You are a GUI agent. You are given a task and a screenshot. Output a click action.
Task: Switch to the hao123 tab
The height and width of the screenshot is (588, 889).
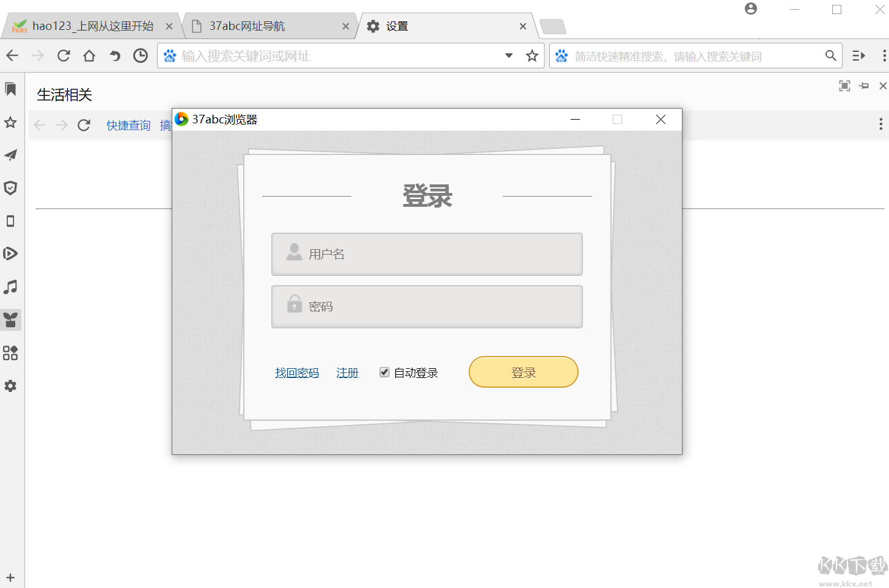92,26
